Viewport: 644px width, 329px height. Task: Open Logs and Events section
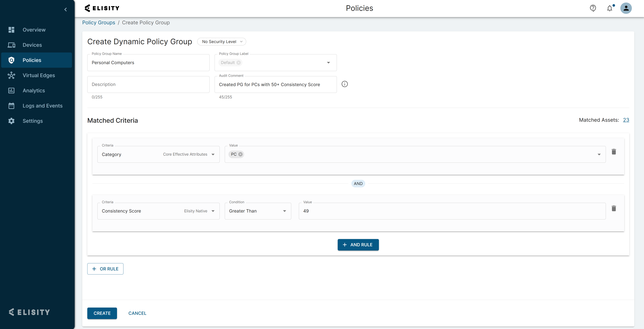[x=43, y=106]
